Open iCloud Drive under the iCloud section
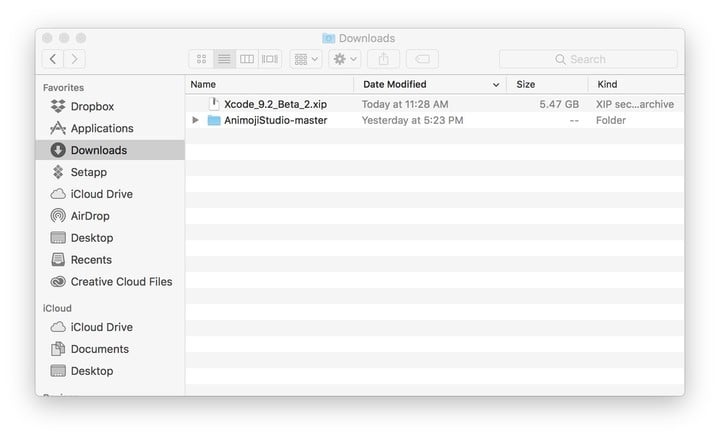 pyautogui.click(x=110, y=327)
